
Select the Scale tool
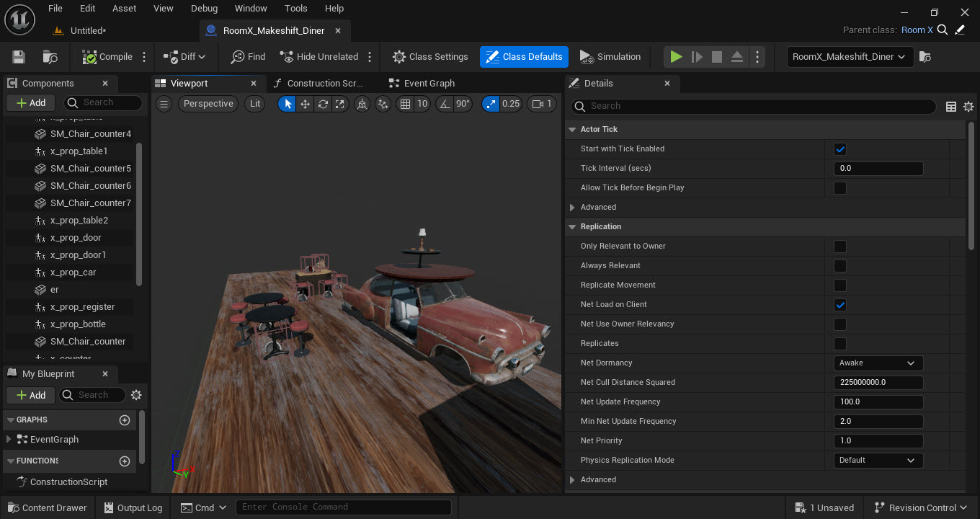[x=340, y=104]
